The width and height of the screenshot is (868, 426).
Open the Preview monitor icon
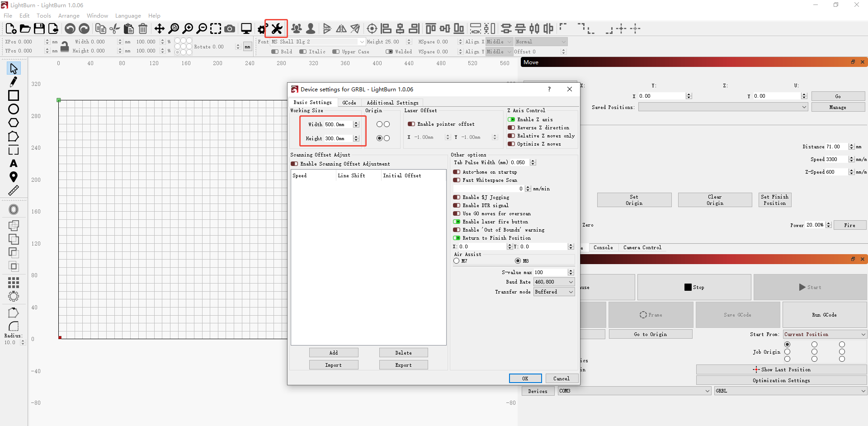pos(246,28)
